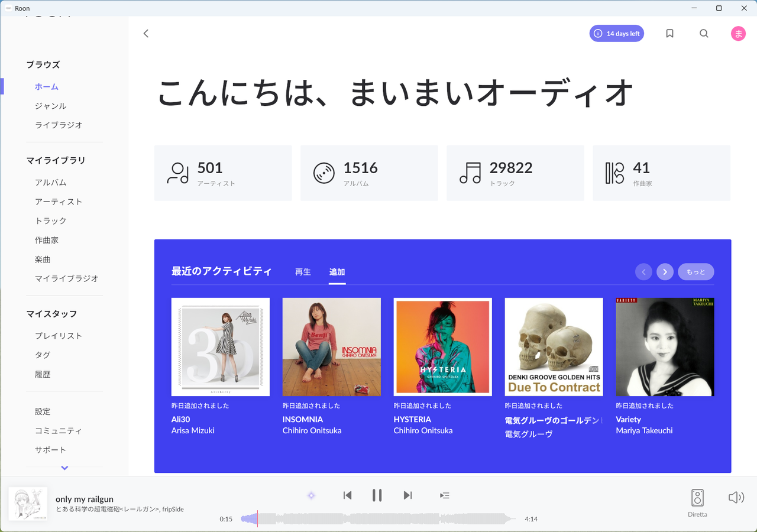Click the albums disc icon

coord(324,173)
